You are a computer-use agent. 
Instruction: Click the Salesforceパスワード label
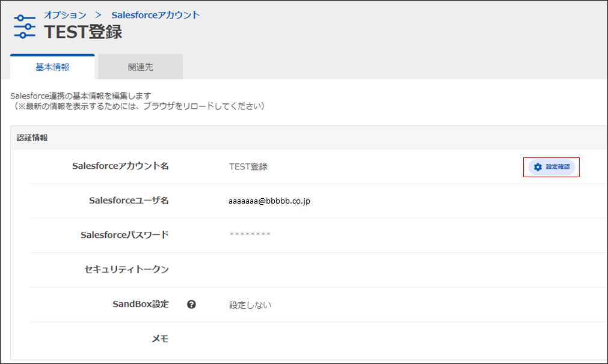(125, 235)
